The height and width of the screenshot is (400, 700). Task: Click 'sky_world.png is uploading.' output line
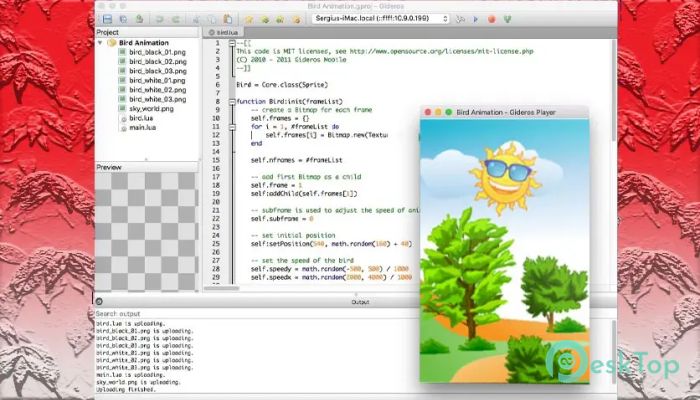point(138,383)
